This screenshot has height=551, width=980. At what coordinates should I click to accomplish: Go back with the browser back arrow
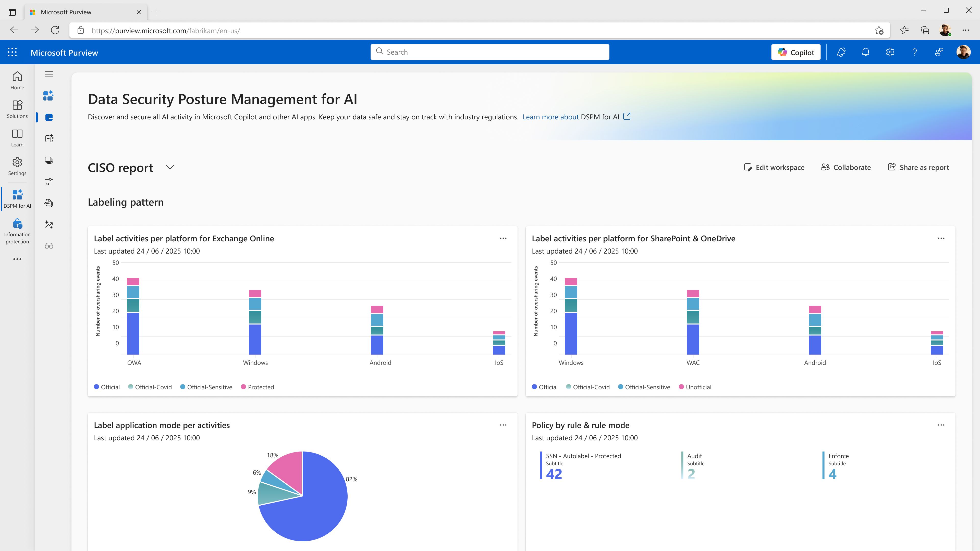(14, 30)
